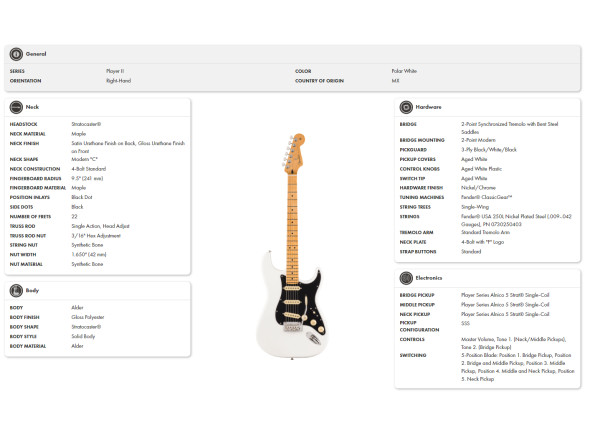590x434 pixels.
Task: Click the ORIENTATION label
Action: pyautogui.click(x=26, y=81)
